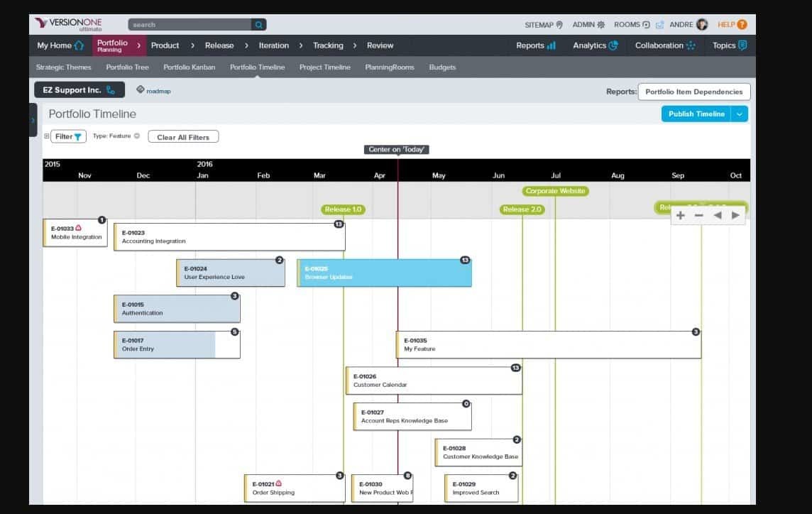Open Analytics via the pie chart icon
The height and width of the screenshot is (514, 812).
(613, 45)
